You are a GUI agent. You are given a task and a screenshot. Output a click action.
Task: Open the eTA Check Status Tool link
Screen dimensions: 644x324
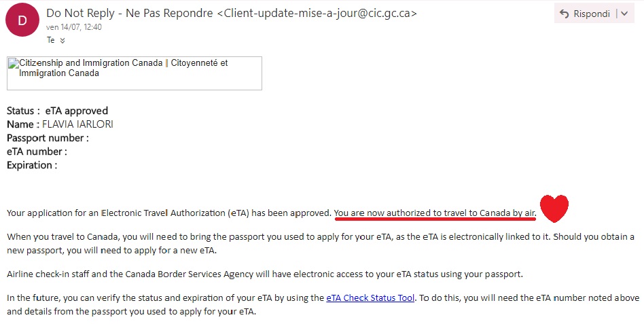point(370,298)
